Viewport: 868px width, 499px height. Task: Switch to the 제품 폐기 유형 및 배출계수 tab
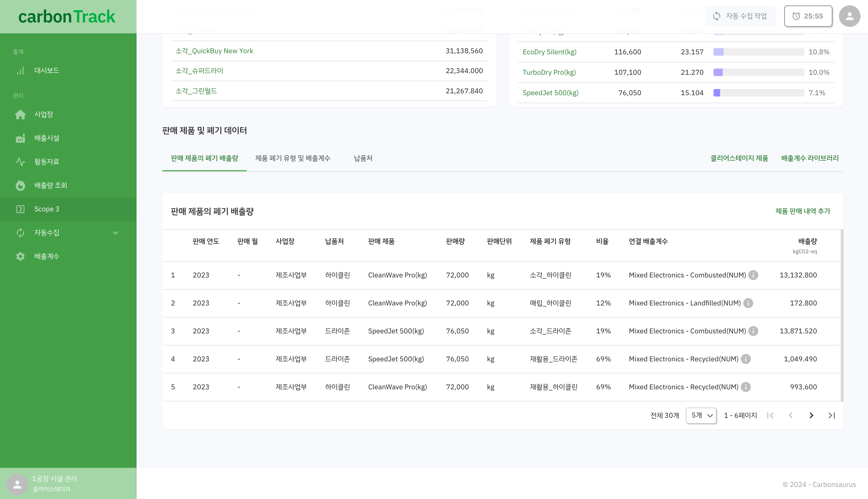tap(293, 158)
